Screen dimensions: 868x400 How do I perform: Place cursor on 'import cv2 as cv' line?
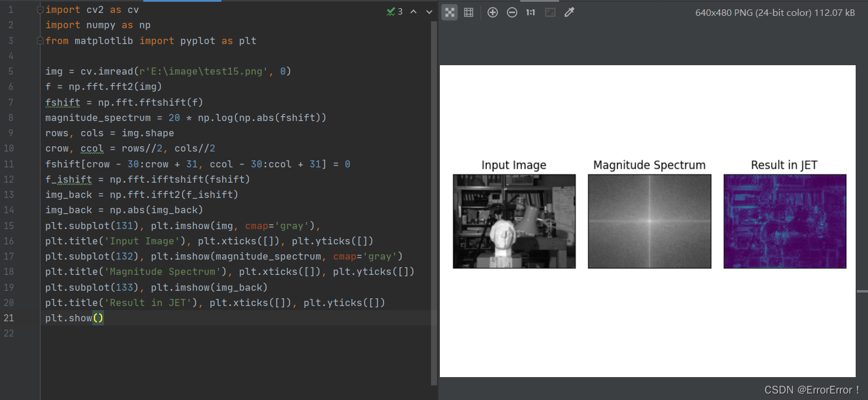(x=92, y=10)
